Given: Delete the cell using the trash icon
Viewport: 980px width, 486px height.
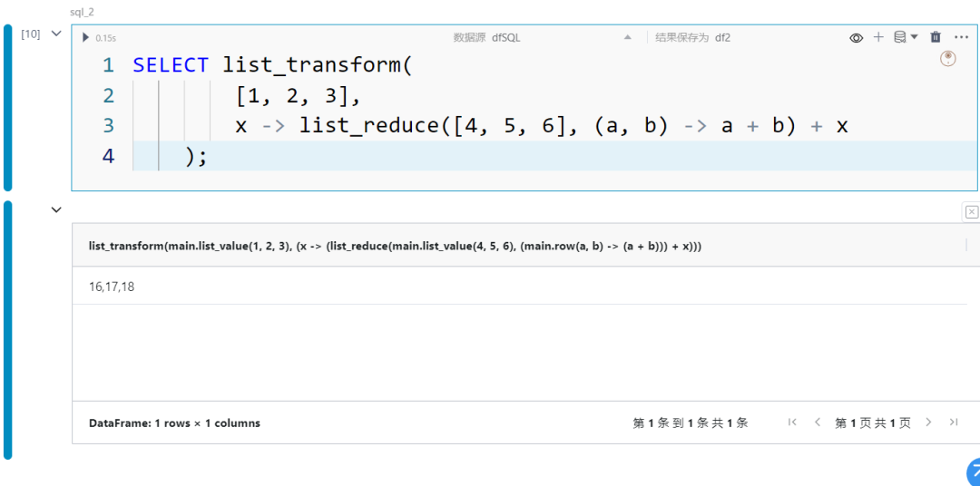Looking at the screenshot, I should click(x=935, y=37).
